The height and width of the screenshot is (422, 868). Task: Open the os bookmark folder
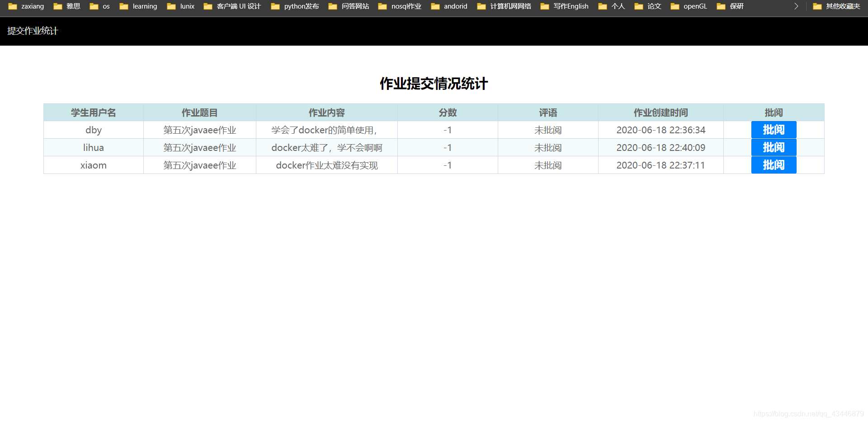click(100, 6)
